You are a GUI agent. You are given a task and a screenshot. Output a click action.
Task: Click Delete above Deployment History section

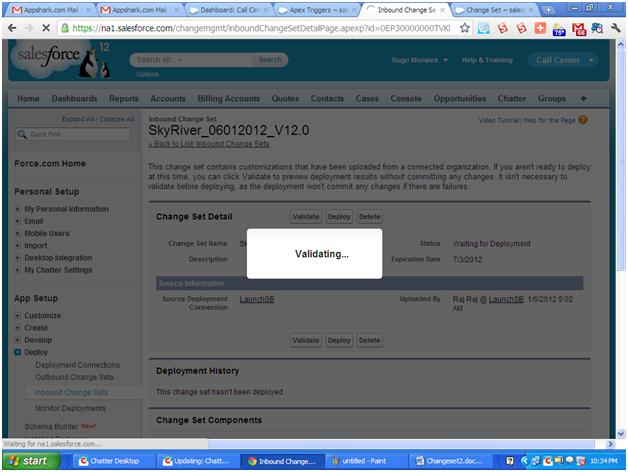tap(369, 341)
